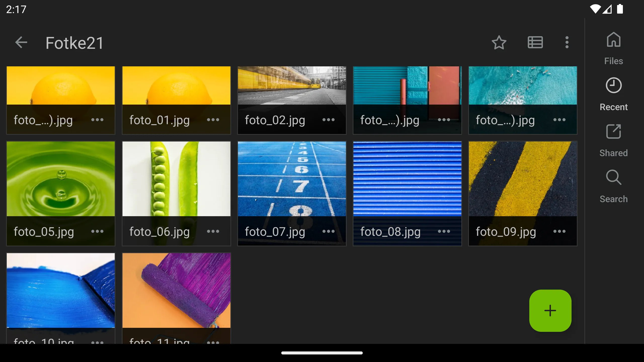This screenshot has height=362, width=644.
Task: Open the options menu for foto_01.jpg
Action: 213,120
